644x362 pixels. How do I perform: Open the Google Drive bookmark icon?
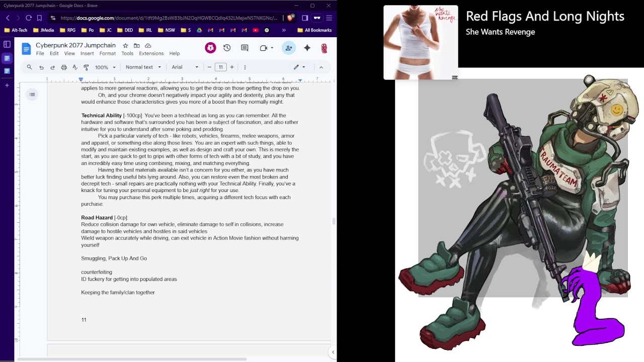[x=199, y=30]
